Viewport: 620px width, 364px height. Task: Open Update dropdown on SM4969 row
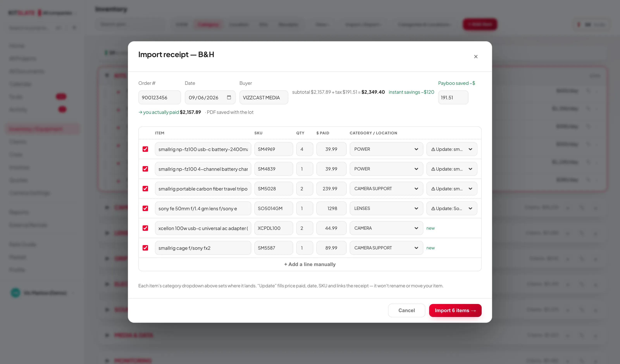452,149
